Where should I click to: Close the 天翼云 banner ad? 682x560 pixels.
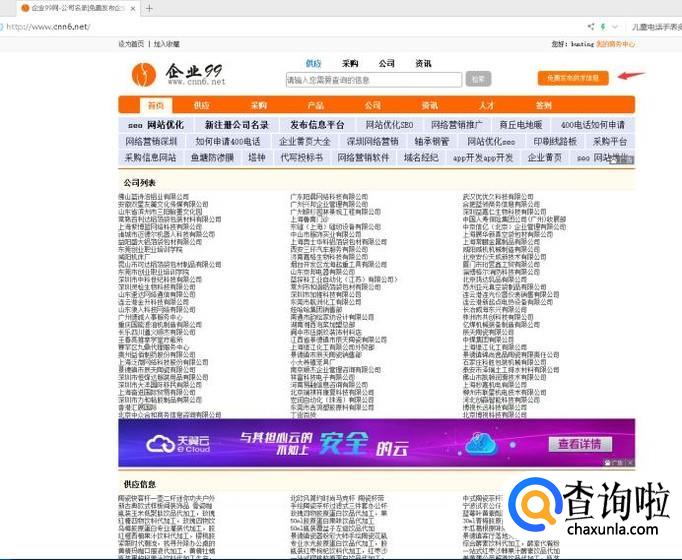630,463
